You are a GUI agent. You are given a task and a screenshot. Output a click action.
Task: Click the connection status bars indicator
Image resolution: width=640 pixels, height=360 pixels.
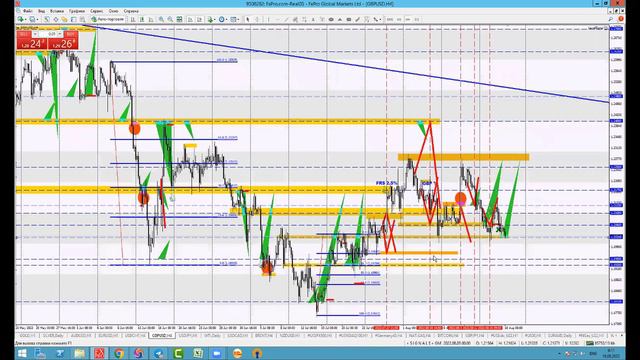tap(590, 343)
